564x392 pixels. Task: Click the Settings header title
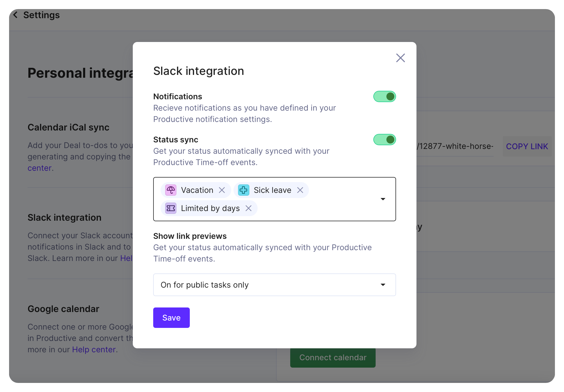(x=41, y=15)
